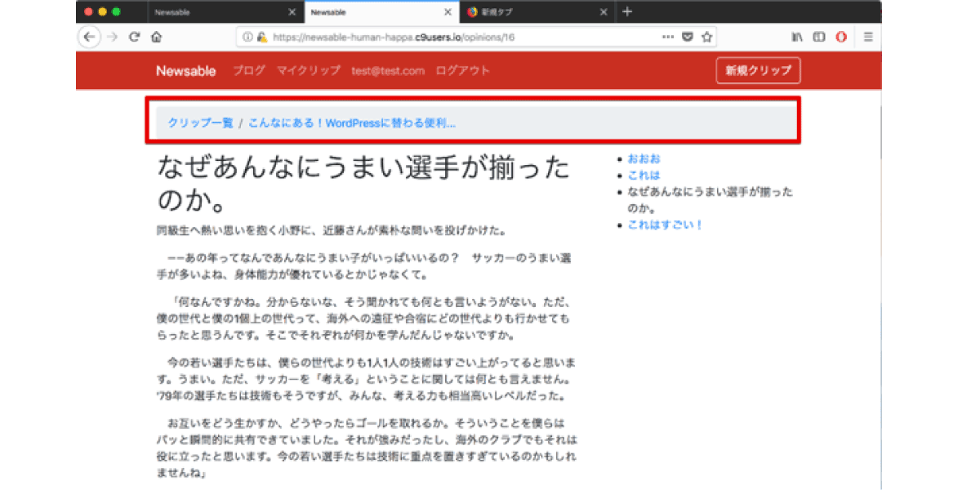Screen dimensions: 980x490
Task: Open the Firefox hamburger menu
Action: (868, 37)
